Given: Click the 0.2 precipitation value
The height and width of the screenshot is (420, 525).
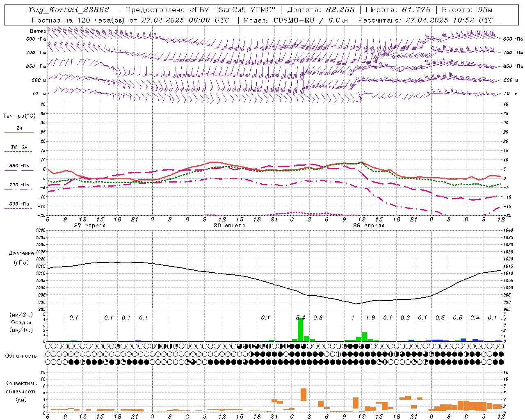Looking at the screenshot, I should (405, 317).
